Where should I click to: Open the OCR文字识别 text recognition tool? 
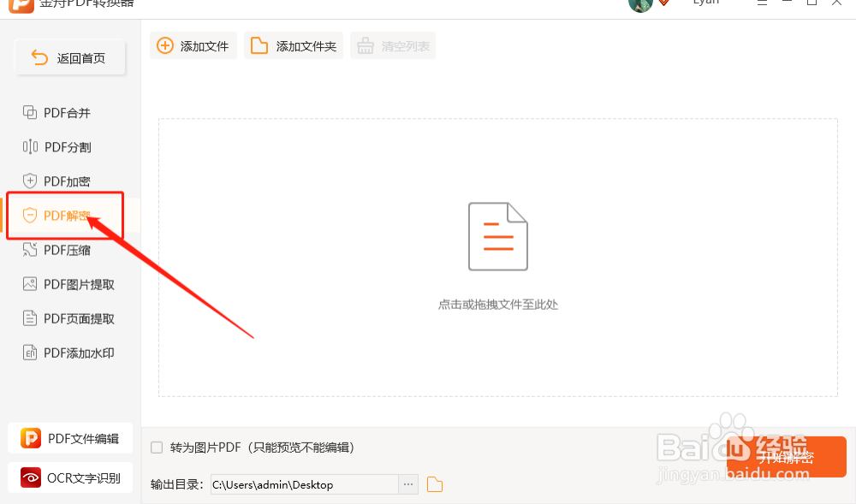(x=68, y=477)
